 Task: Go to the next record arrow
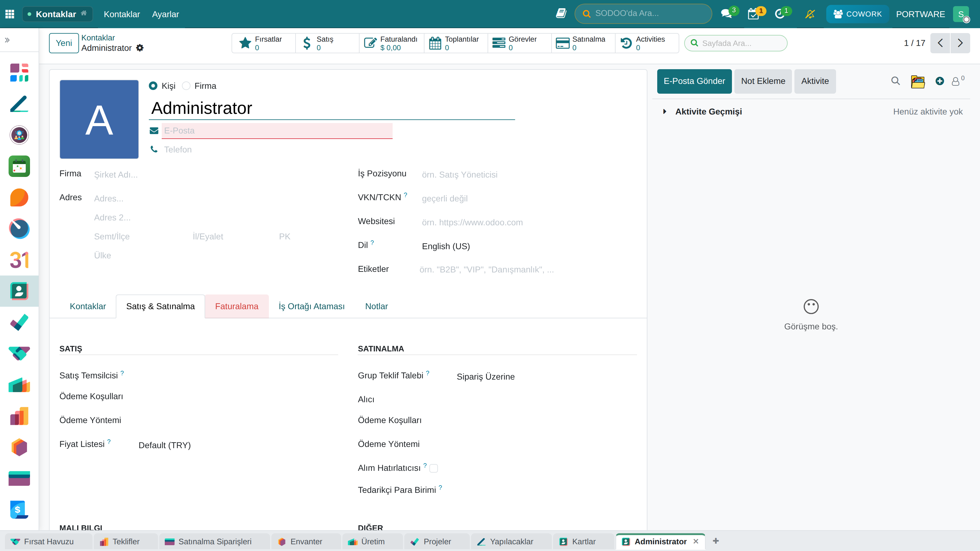(960, 43)
